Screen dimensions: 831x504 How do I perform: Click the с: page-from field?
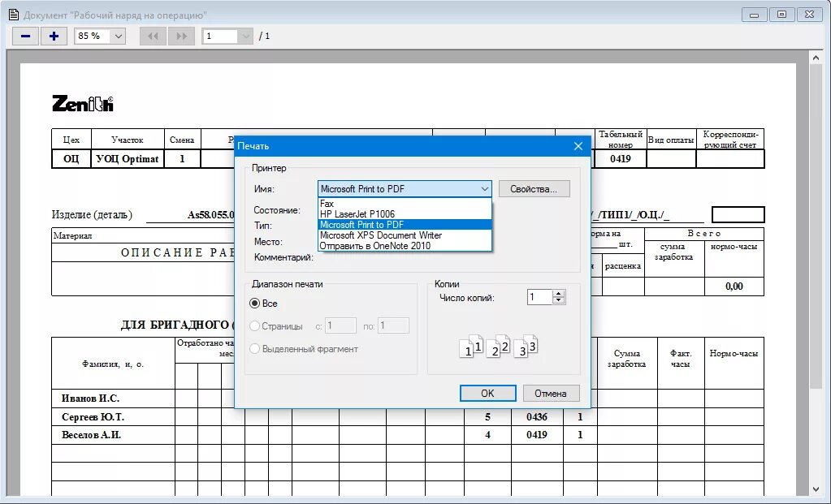coord(340,325)
